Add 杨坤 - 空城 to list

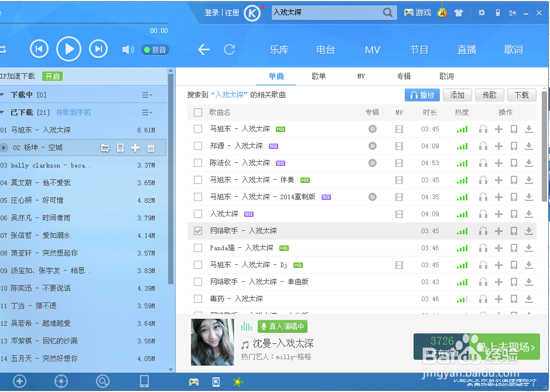(x=135, y=148)
